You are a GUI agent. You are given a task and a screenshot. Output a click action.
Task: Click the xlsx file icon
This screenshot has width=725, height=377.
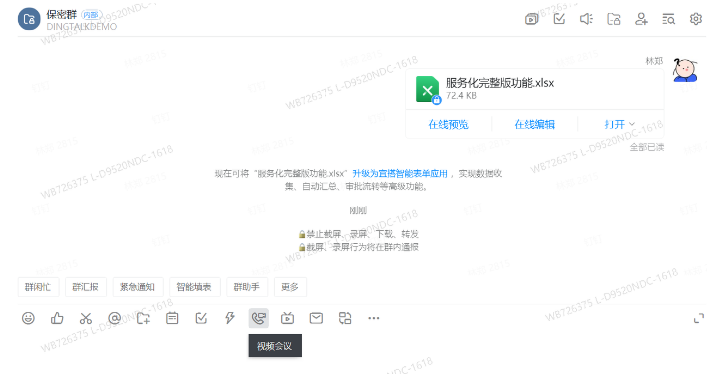(x=428, y=89)
